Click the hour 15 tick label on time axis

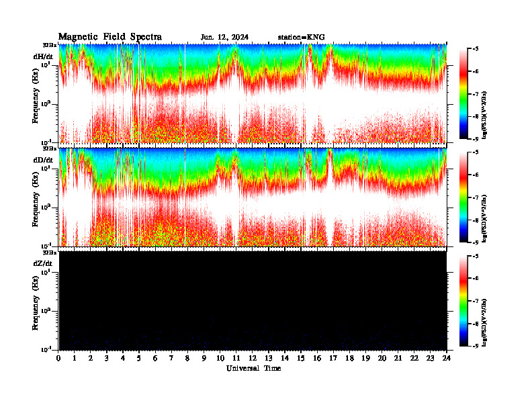click(x=301, y=358)
